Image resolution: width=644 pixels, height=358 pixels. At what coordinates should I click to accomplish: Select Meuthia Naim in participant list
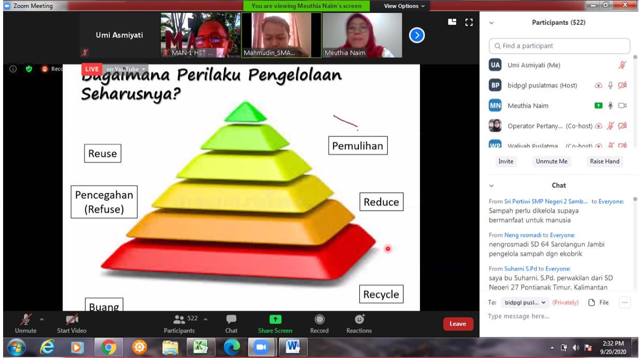click(559, 105)
